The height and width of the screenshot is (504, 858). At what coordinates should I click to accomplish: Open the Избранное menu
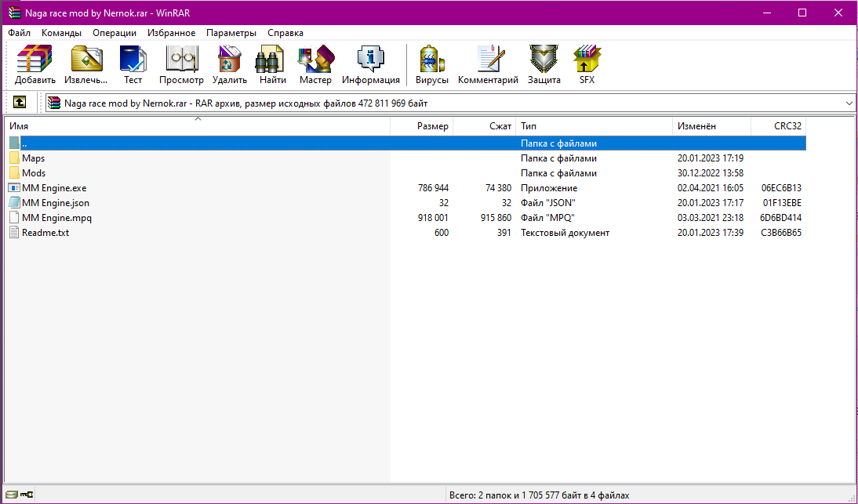click(x=171, y=33)
